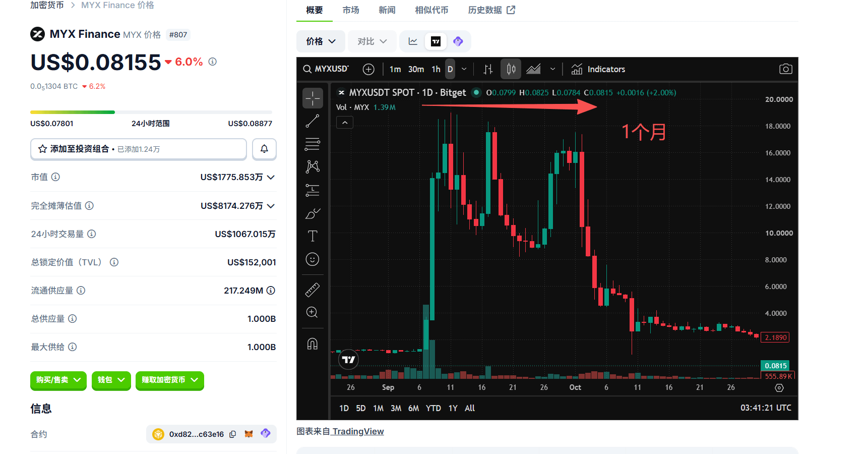This screenshot has height=454, width=868.
Task: Click the 添加至投资组合 button
Action: point(139,149)
